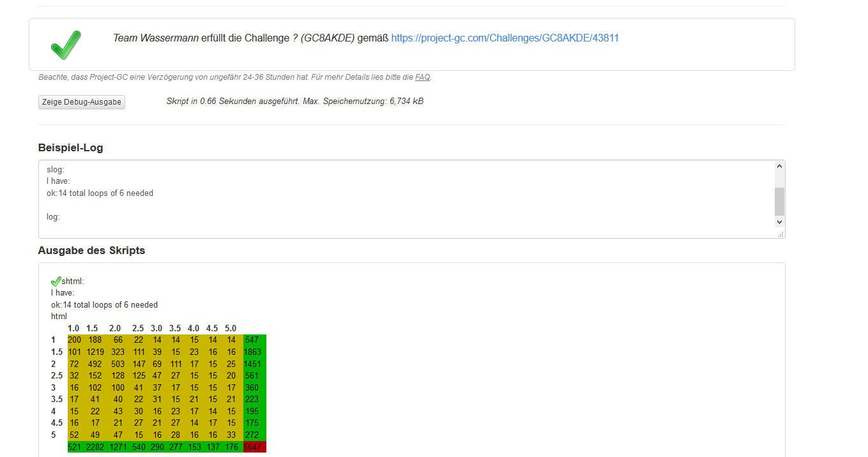Select the matrix cell 147
Viewport: 868px width, 457px height.
click(x=139, y=364)
